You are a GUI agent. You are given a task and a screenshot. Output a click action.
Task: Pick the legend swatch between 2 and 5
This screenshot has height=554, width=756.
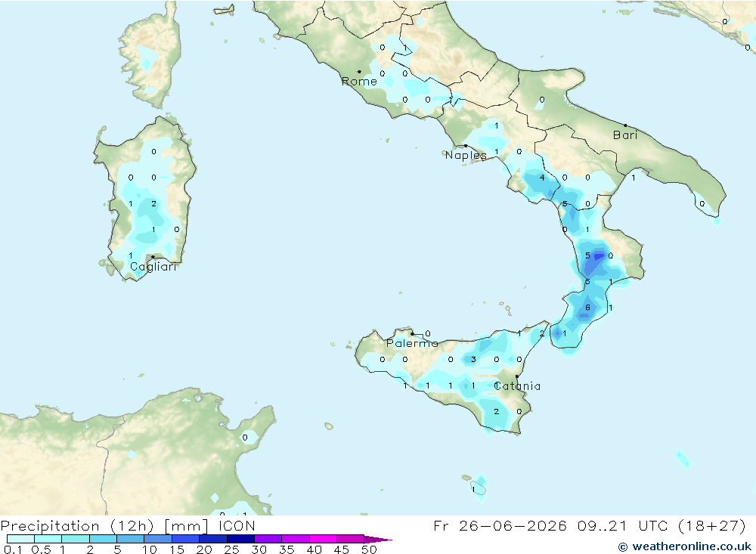pyautogui.click(x=103, y=539)
